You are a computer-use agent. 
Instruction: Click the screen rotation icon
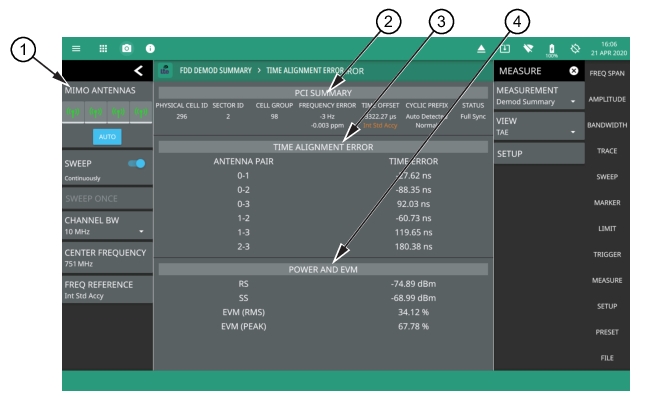click(x=575, y=49)
